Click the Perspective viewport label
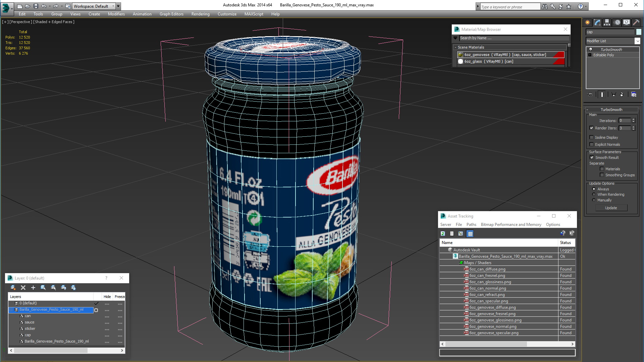This screenshot has height=362, width=644. point(21,22)
